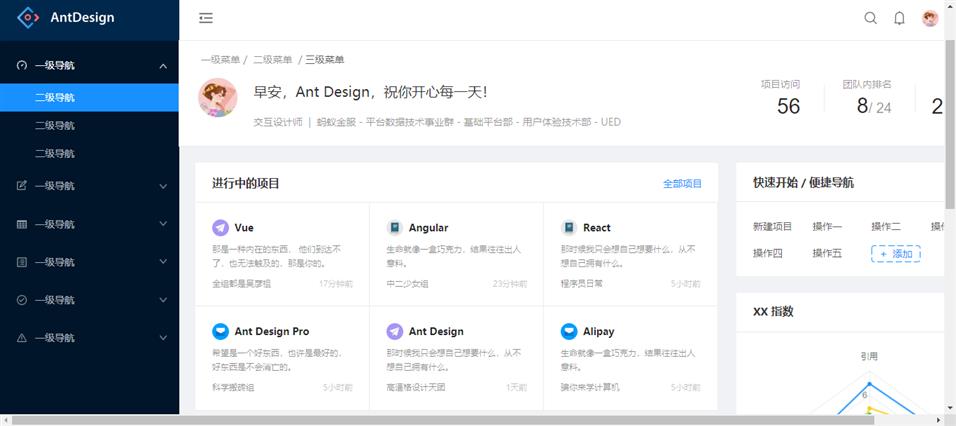The image size is (956, 426).
Task: Open Vue project title
Action: tap(244, 228)
